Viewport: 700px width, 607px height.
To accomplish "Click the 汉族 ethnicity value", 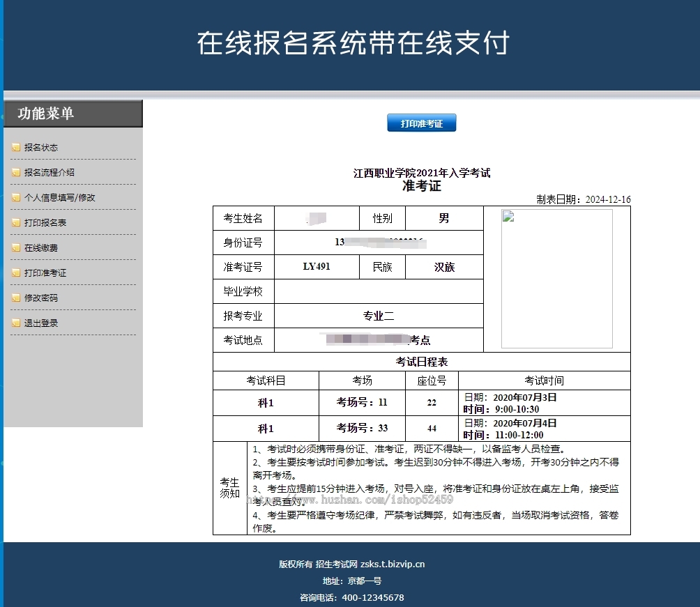I will pyautogui.click(x=444, y=267).
